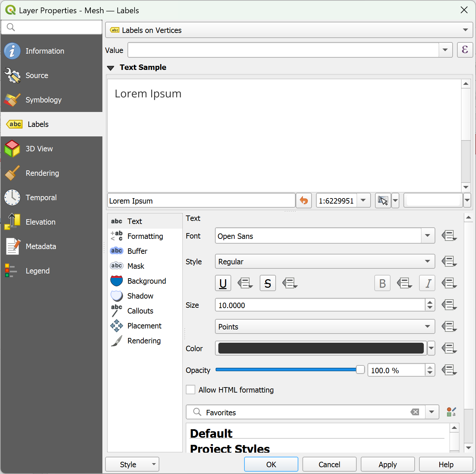The image size is (476, 474).
Task: Open the data-defined override for Opacity
Action: tap(449, 370)
